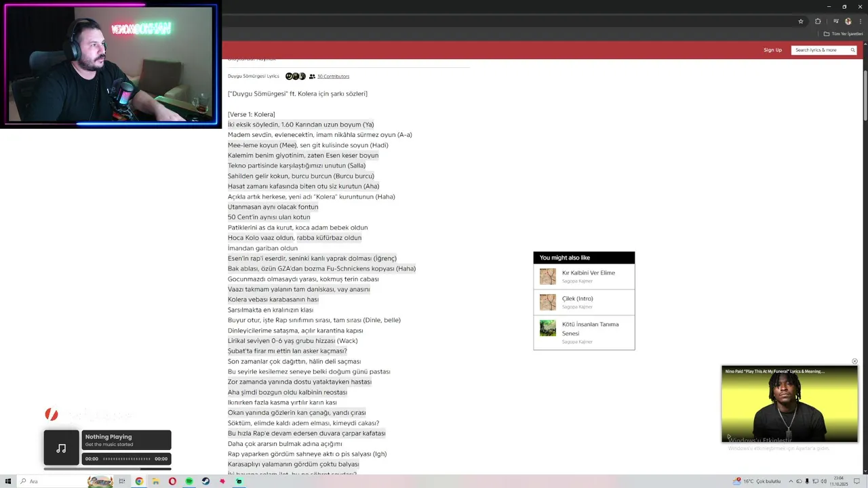Click the Kötü İnsanları Tanıma Senesi cover thumbnail

548,328
